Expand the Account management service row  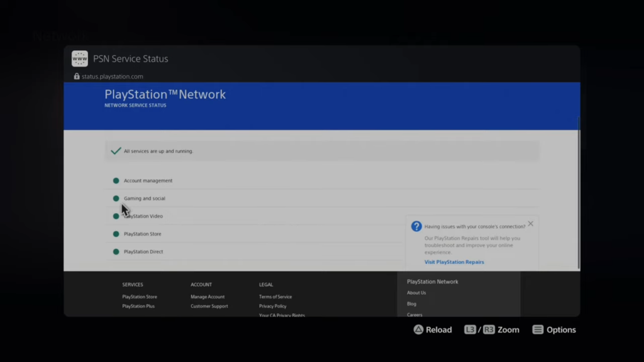pos(322,180)
